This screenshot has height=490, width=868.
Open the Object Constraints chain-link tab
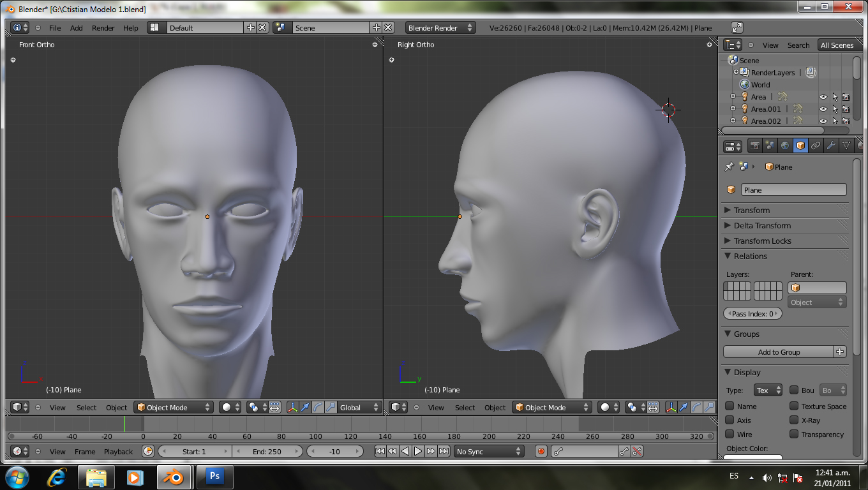tap(816, 146)
